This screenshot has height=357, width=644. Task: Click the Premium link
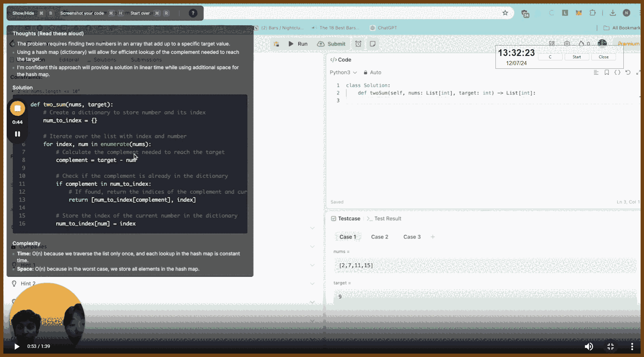[x=628, y=43]
